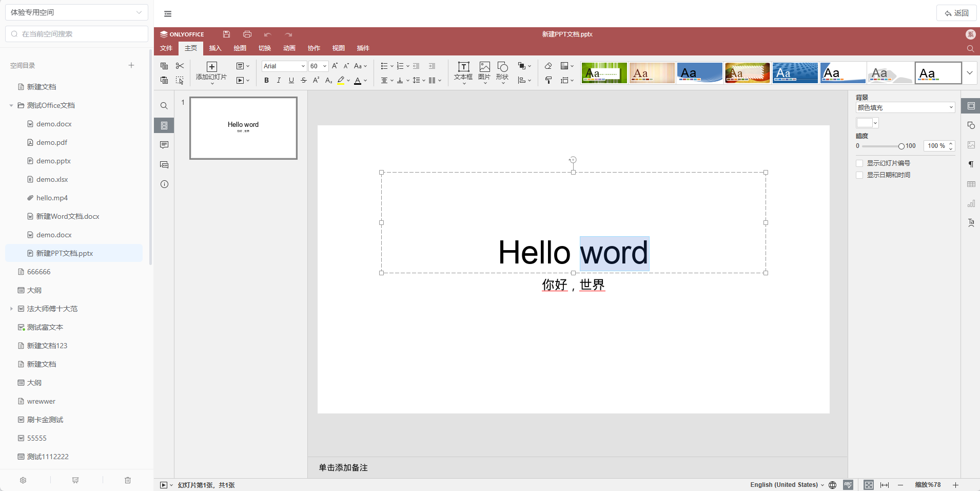Open table settings in right sidebar
Image resolution: width=980 pixels, height=491 pixels.
(x=971, y=184)
